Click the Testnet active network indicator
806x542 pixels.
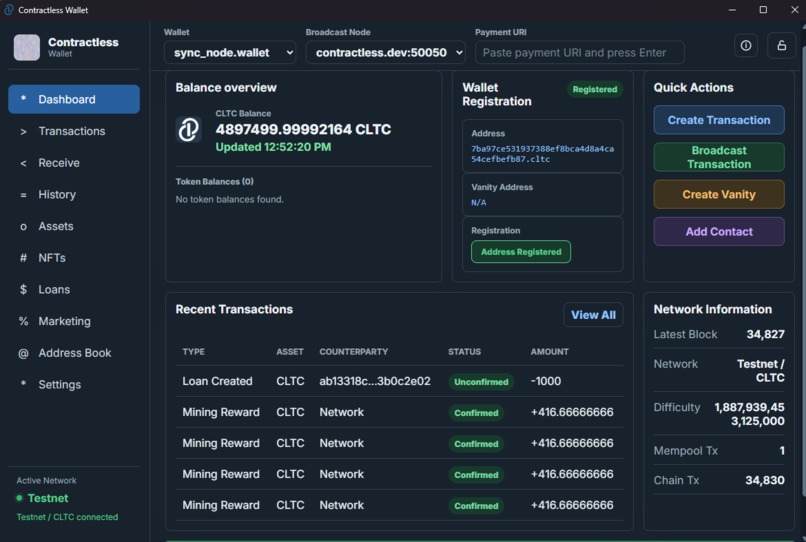point(42,498)
